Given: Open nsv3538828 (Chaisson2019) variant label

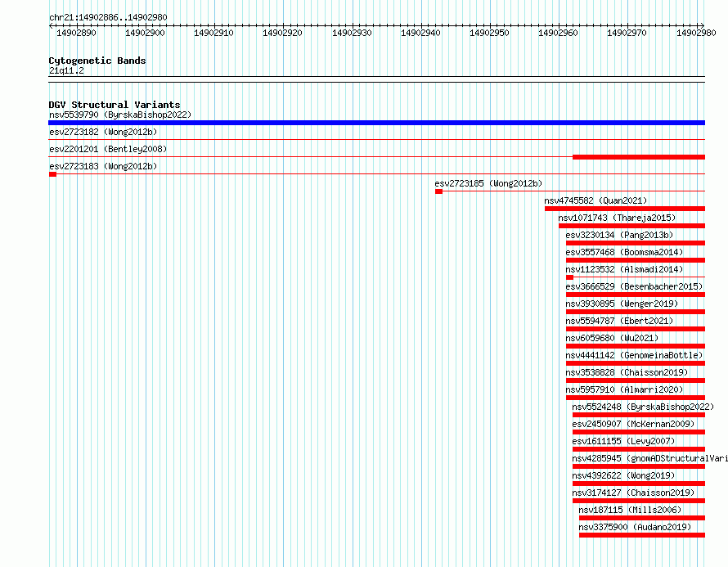Looking at the screenshot, I should [x=627, y=372].
